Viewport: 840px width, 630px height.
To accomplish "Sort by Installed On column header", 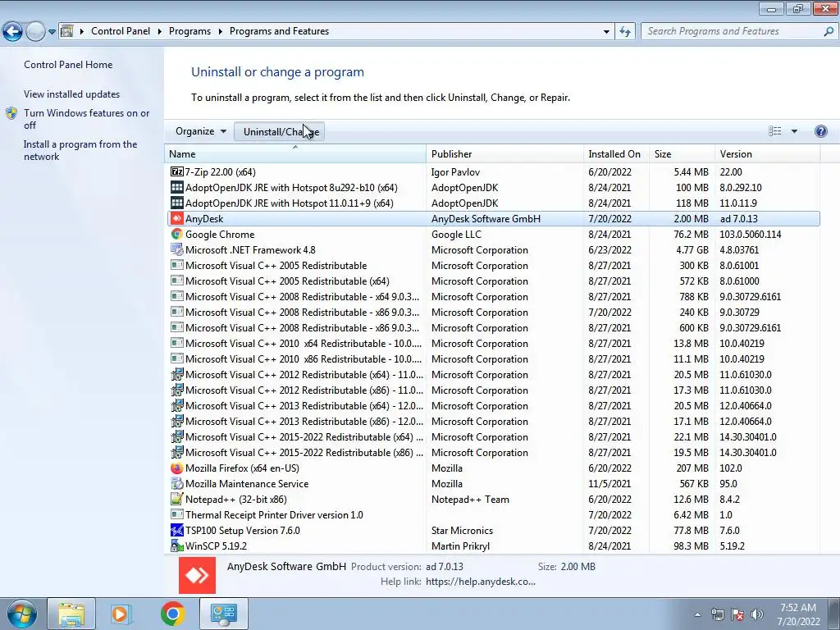I will pos(616,153).
